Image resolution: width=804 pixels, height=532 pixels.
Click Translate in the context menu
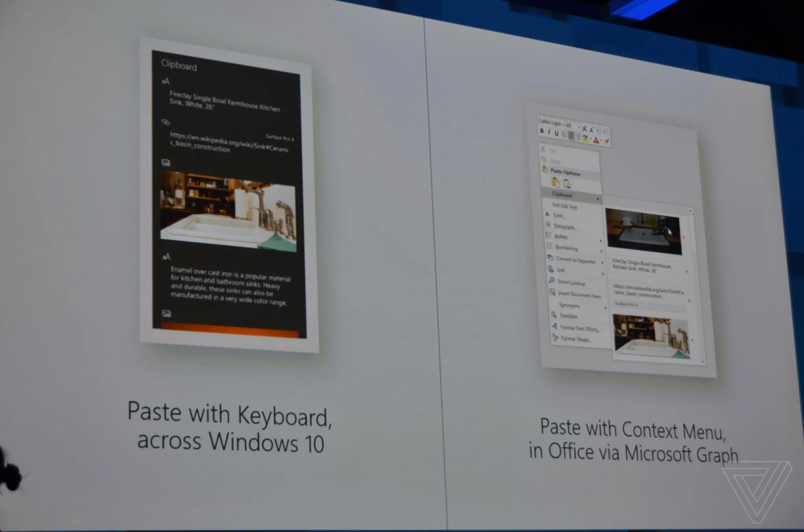(568, 316)
